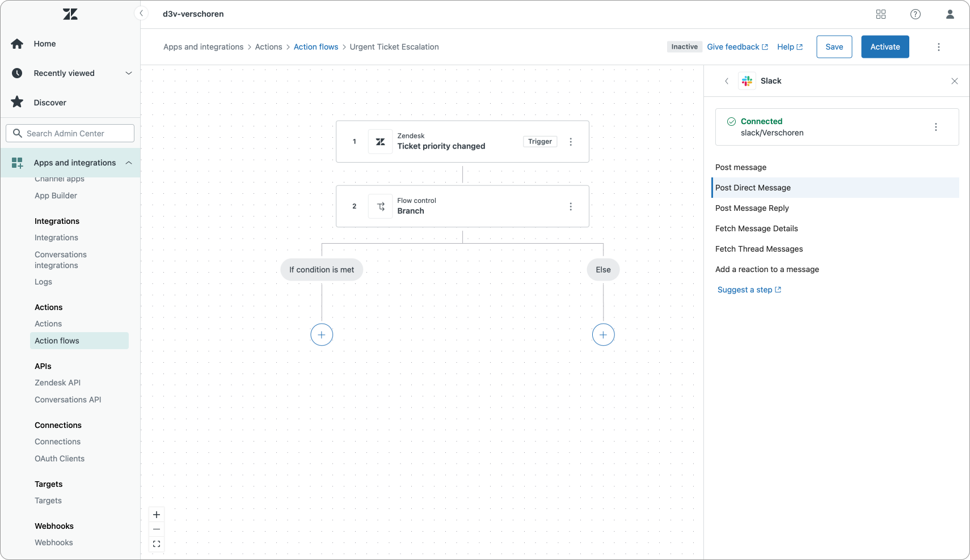The height and width of the screenshot is (560, 970).
Task: Open options for the Branch step
Action: (x=571, y=206)
